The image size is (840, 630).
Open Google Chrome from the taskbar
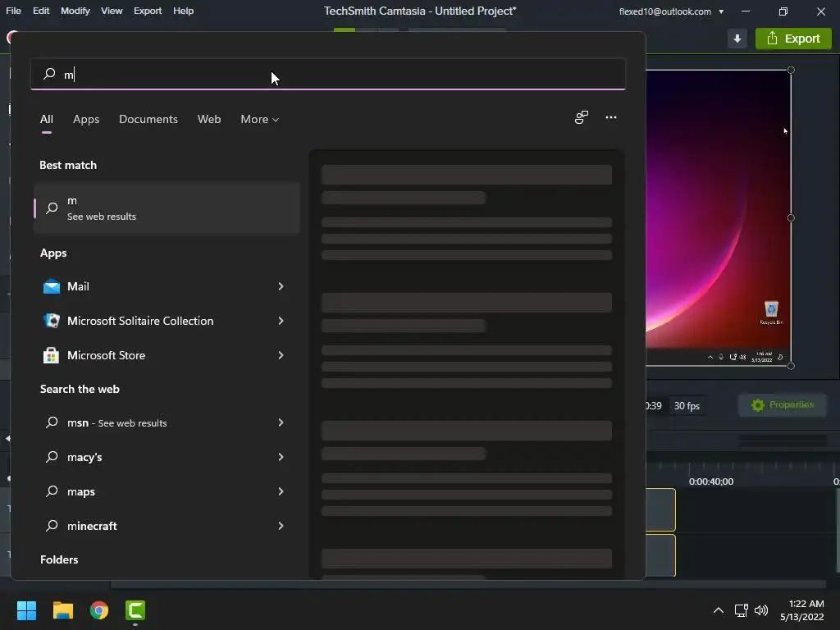click(x=99, y=610)
